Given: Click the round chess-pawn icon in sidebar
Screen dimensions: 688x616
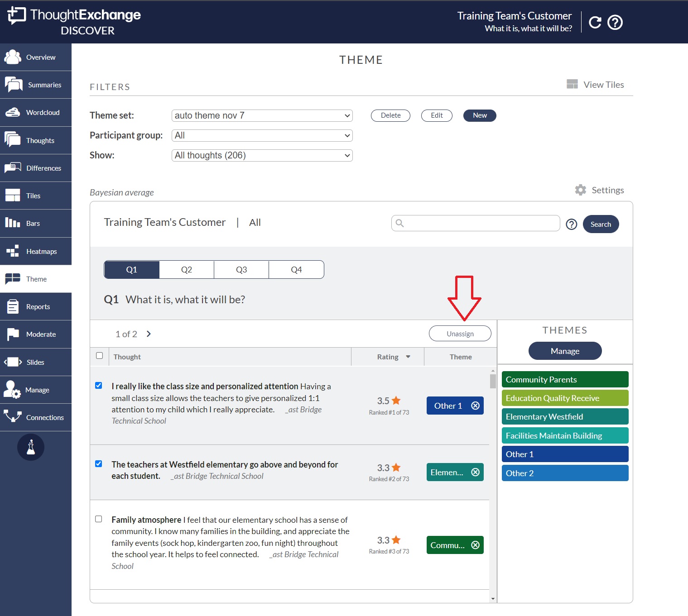Looking at the screenshot, I should tap(31, 447).
